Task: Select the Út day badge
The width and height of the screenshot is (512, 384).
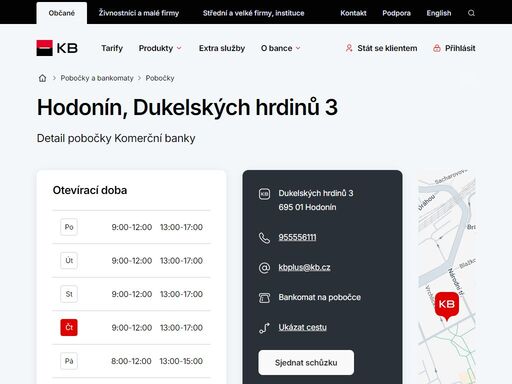Action: (x=69, y=260)
